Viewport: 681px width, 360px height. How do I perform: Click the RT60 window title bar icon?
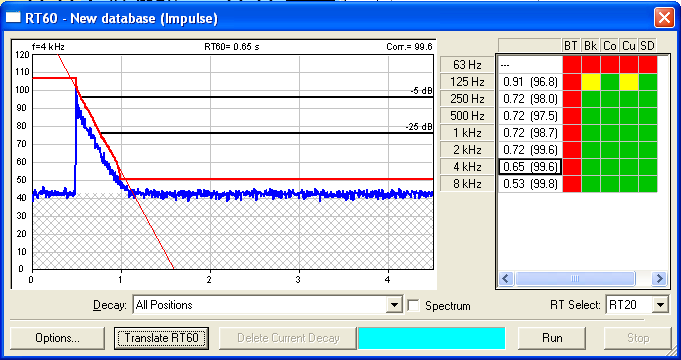coord(13,17)
